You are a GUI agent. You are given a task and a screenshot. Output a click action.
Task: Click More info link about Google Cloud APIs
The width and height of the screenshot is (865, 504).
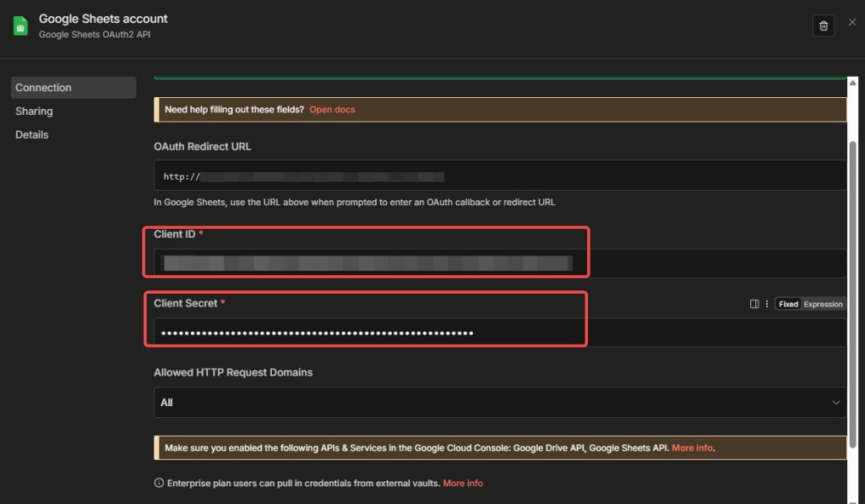[692, 447]
